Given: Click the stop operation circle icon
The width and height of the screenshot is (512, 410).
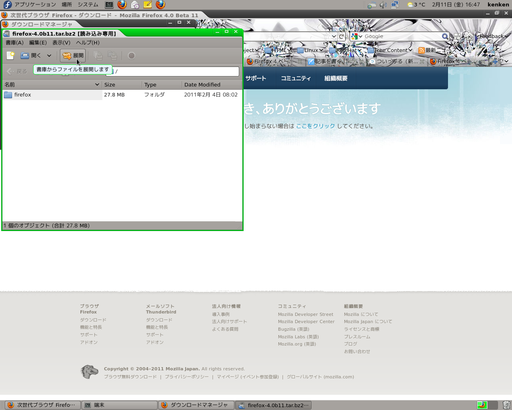Looking at the screenshot, I should pyautogui.click(x=131, y=56).
